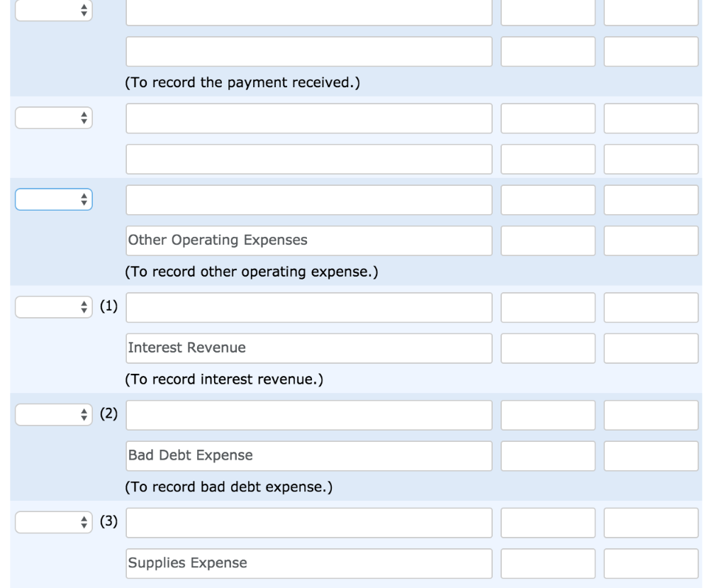Viewport: 726px width, 588px height.
Task: Select the Supplies Expense account field
Action: click(309, 563)
